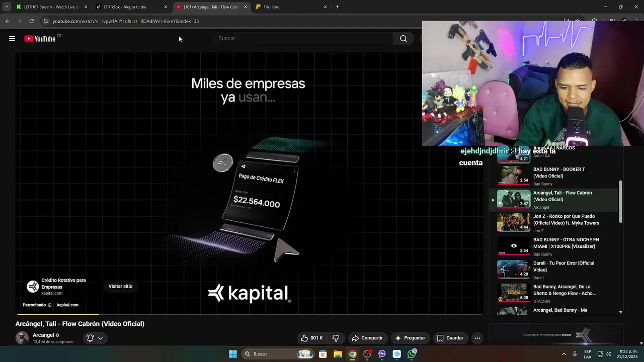This screenshot has width=644, height=362.
Task: Click the Buscar search field on YouTube
Action: [x=303, y=39]
